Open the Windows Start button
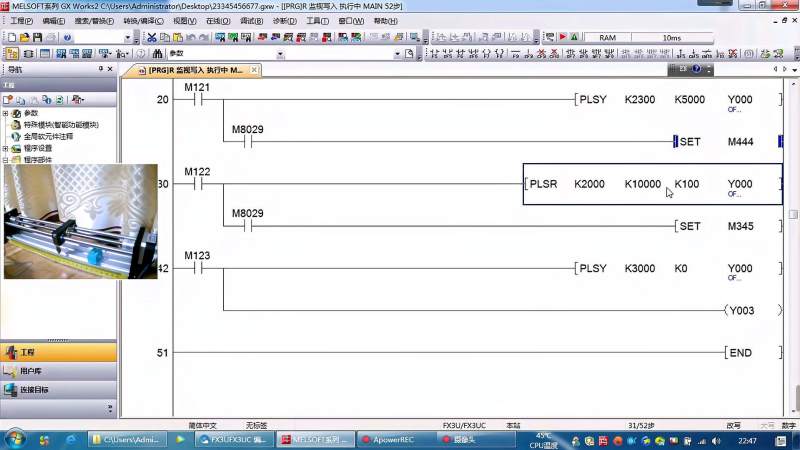Viewport: 800px width, 450px height. [15, 439]
